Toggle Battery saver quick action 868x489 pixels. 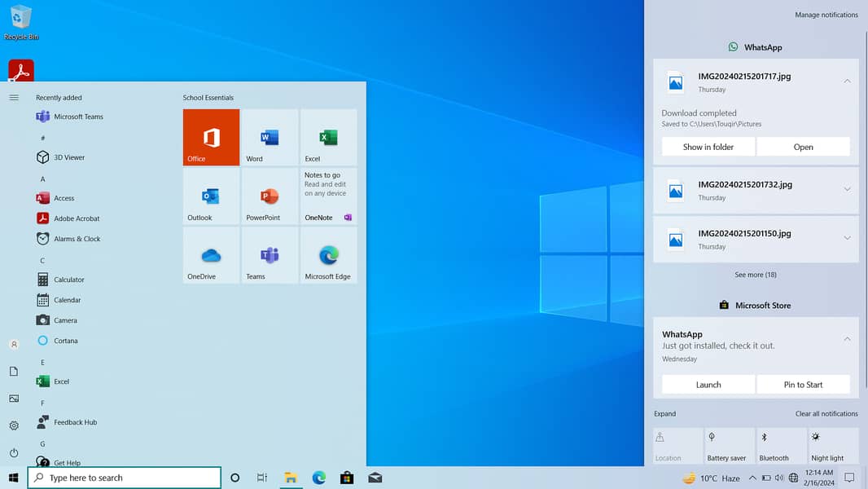point(729,446)
